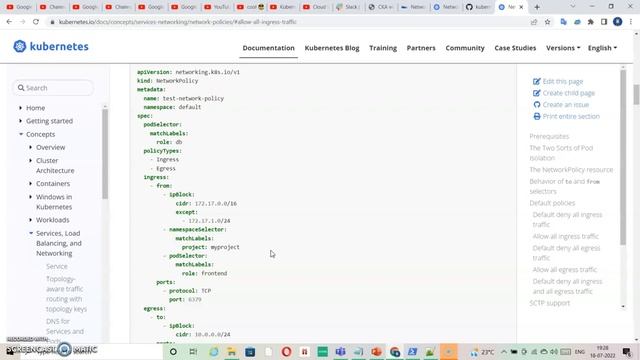Image resolution: width=640 pixels, height=360 pixels.
Task: Switch to the Stack browser tab
Action: 347,7
